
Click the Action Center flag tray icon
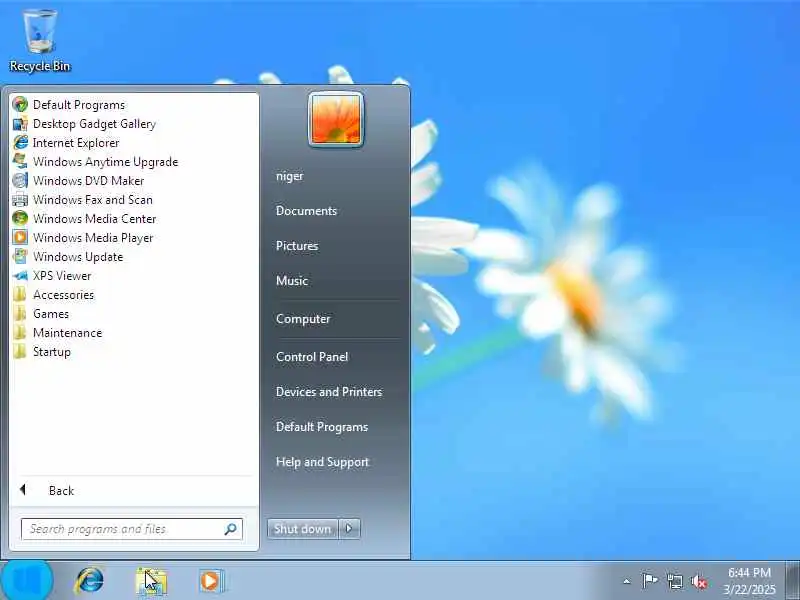coord(649,581)
